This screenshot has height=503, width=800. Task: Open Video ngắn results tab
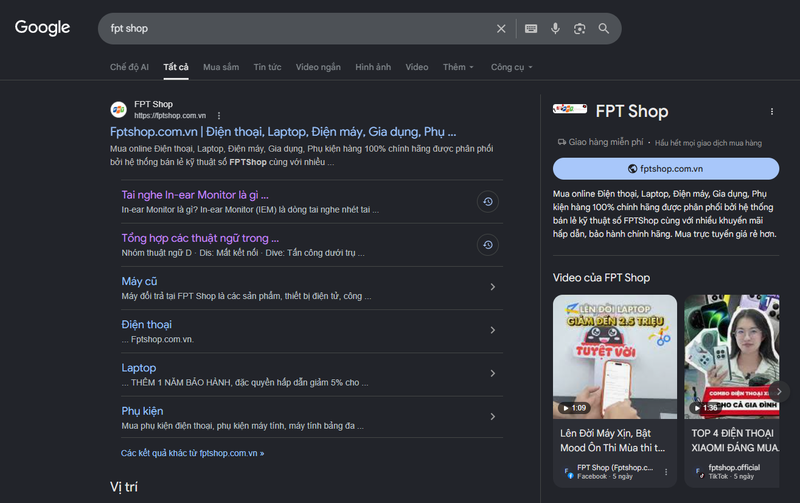[318, 67]
